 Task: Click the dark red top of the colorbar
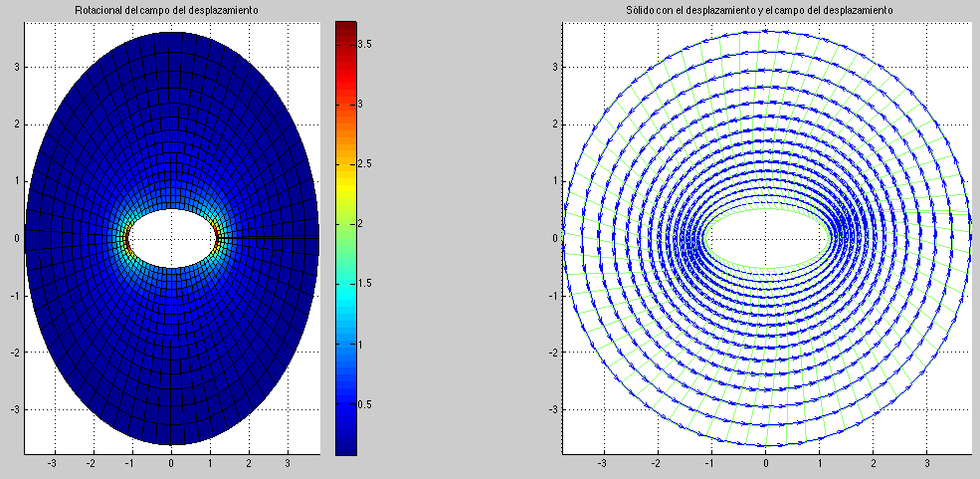pyautogui.click(x=345, y=27)
